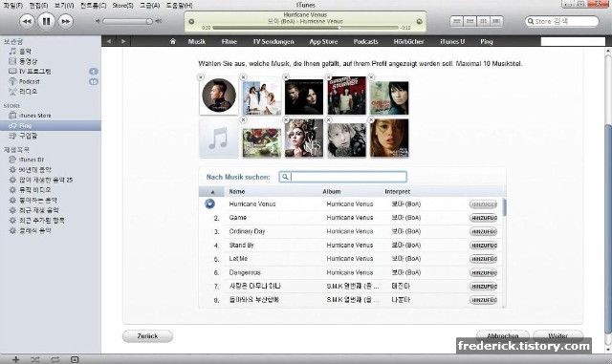The image size is (612, 364).
Task: Open the Filme store tab
Action: click(x=229, y=41)
